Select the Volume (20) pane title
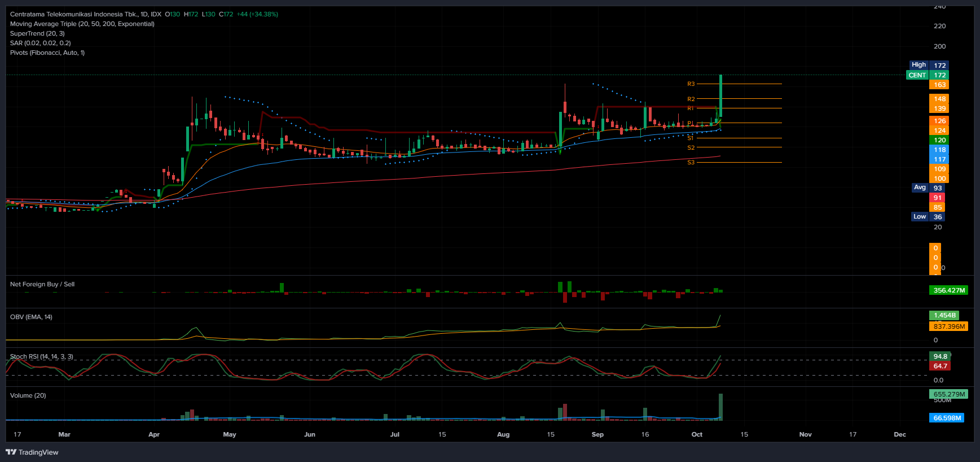The height and width of the screenshot is (462, 980). (x=28, y=395)
